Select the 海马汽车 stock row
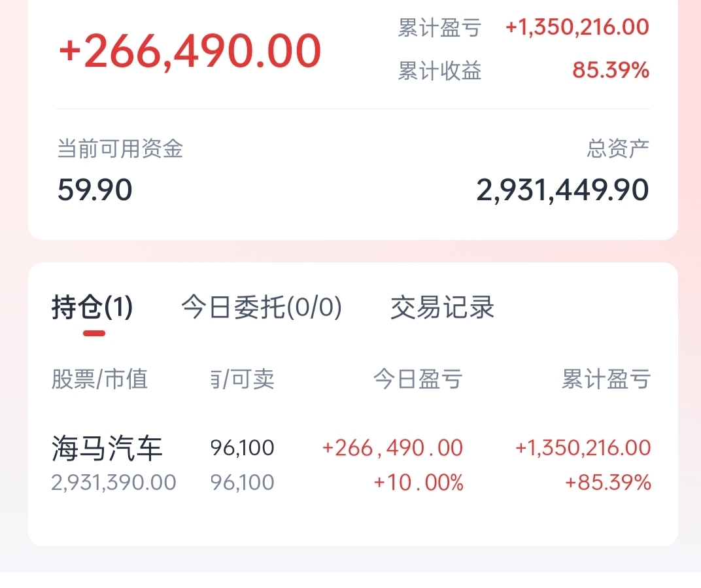The width and height of the screenshot is (701, 588). (x=351, y=464)
